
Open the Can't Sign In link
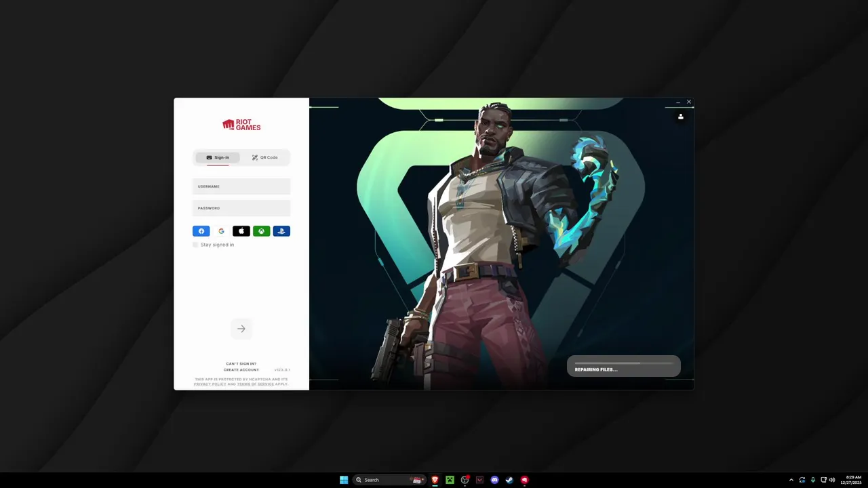(241, 364)
